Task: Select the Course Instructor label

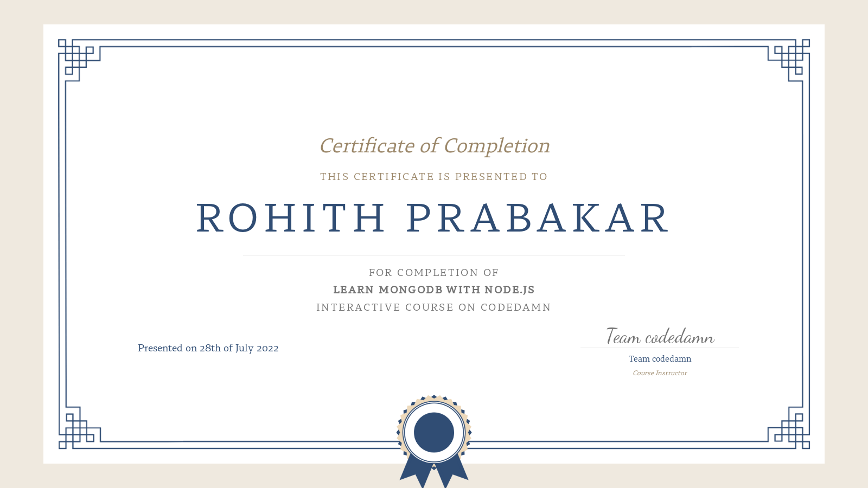Action: click(x=660, y=373)
